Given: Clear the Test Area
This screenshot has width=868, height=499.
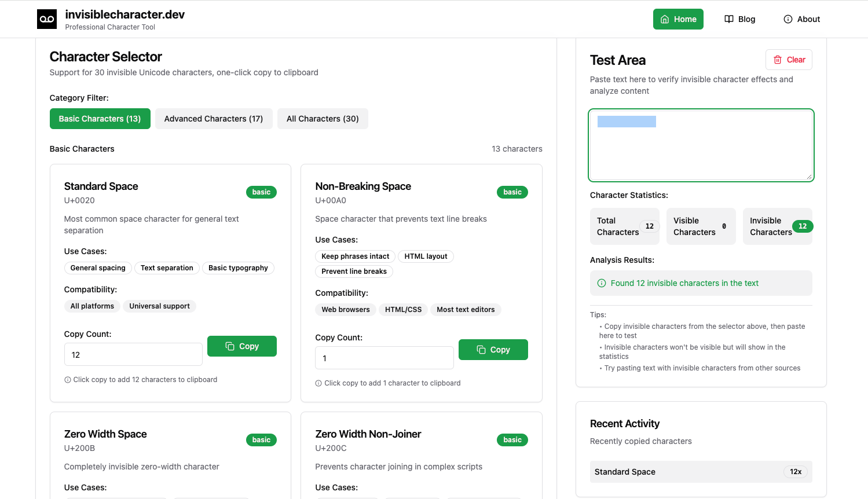Looking at the screenshot, I should pos(789,60).
